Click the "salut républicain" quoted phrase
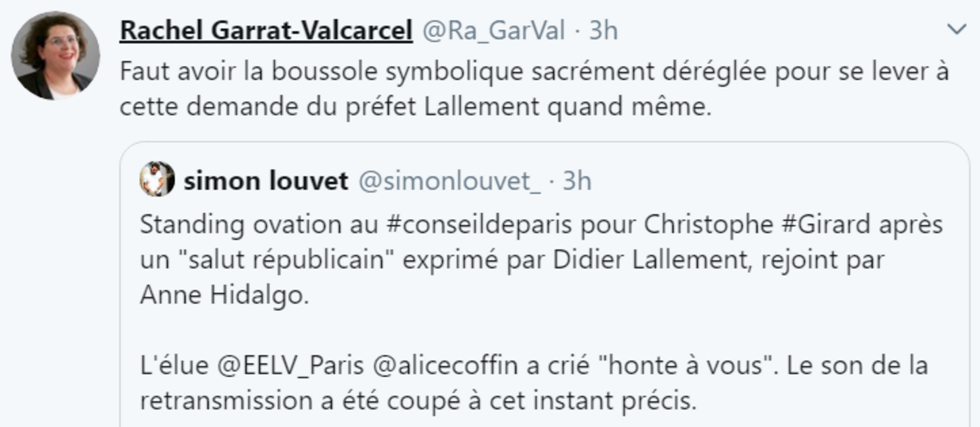This screenshot has height=427, width=980. pyautogui.click(x=286, y=260)
